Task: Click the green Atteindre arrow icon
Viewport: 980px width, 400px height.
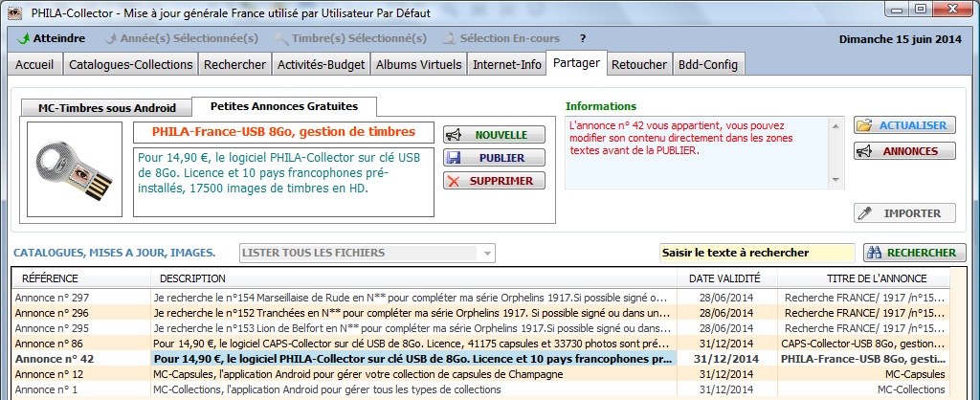Action: point(24,38)
